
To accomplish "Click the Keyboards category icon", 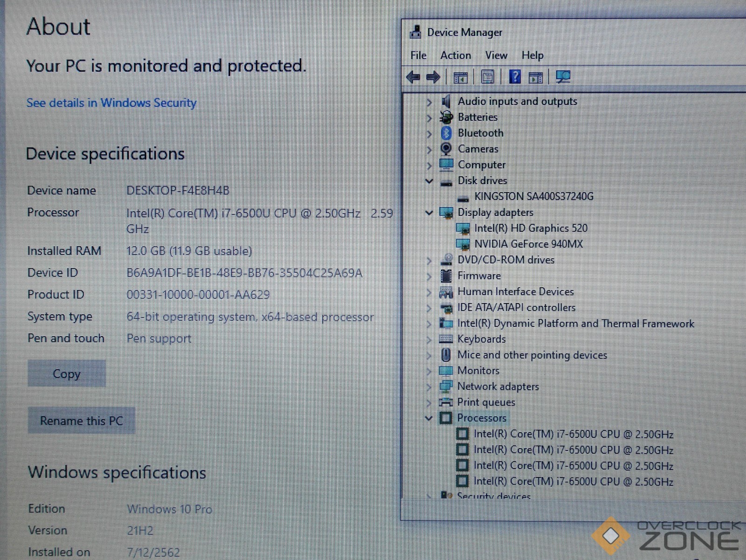I will coord(446,339).
